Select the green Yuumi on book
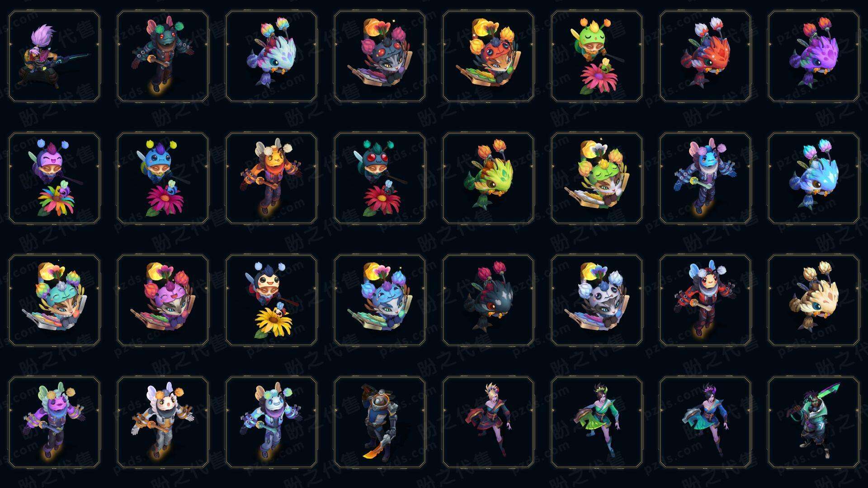 (x=597, y=178)
